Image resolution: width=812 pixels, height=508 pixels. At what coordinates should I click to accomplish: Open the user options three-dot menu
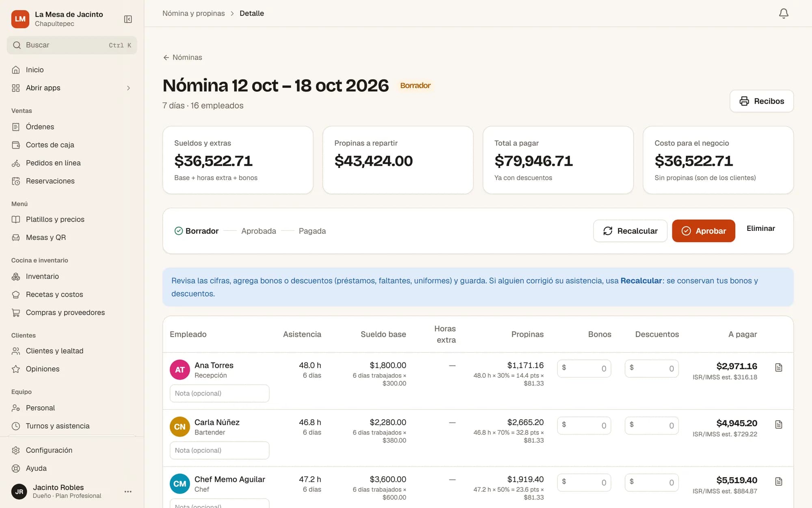click(128, 491)
